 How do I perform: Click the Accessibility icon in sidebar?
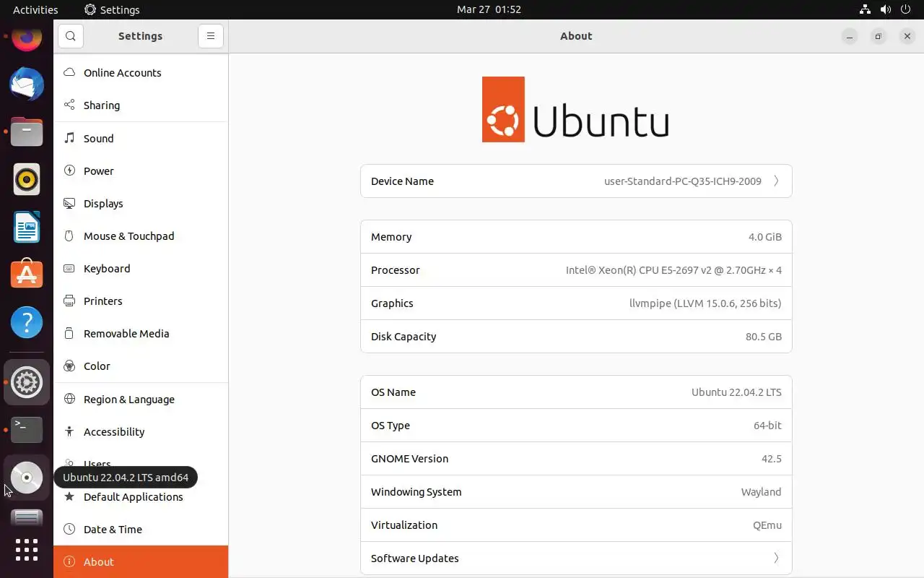click(x=69, y=431)
